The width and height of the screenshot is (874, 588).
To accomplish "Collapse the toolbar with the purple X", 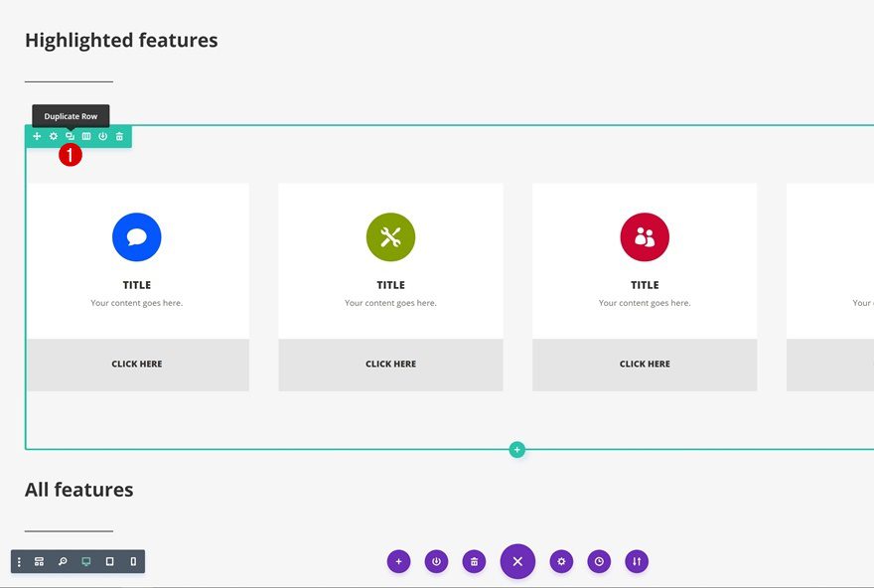I will [x=516, y=561].
